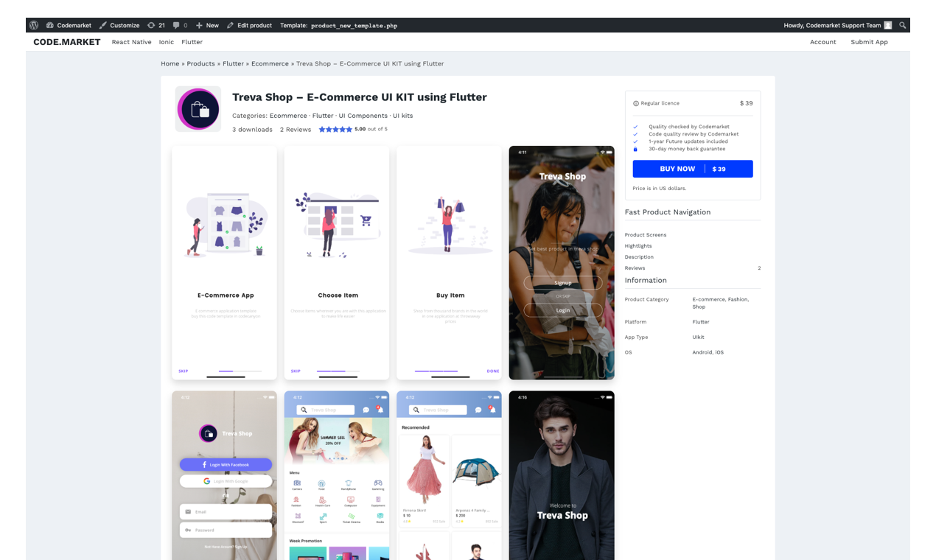Click the admin bar search magnifier
This screenshot has width=936, height=560.
(903, 25)
